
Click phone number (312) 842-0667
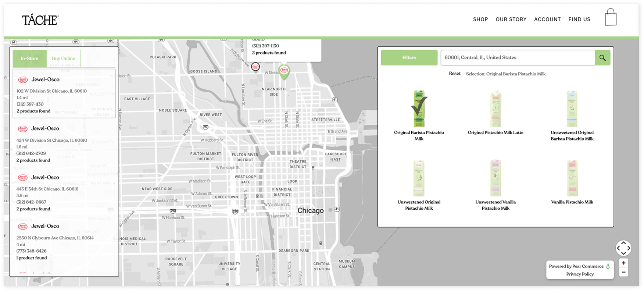tap(31, 202)
